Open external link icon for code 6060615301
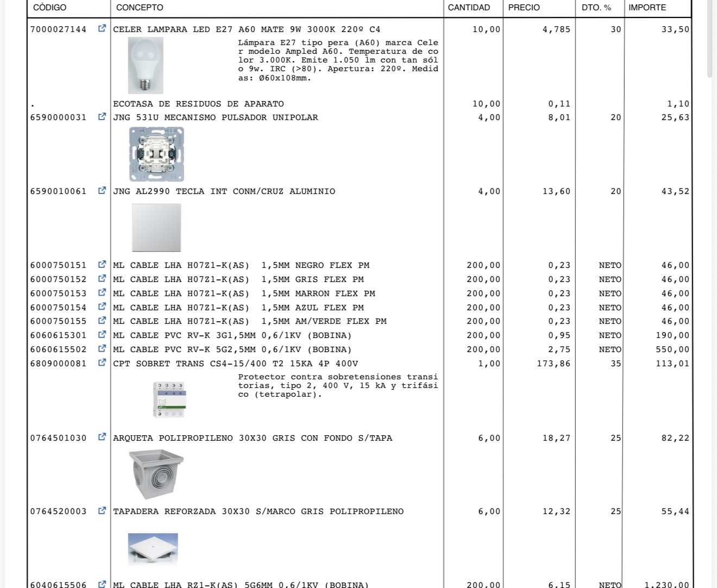717x588 pixels. coord(102,335)
